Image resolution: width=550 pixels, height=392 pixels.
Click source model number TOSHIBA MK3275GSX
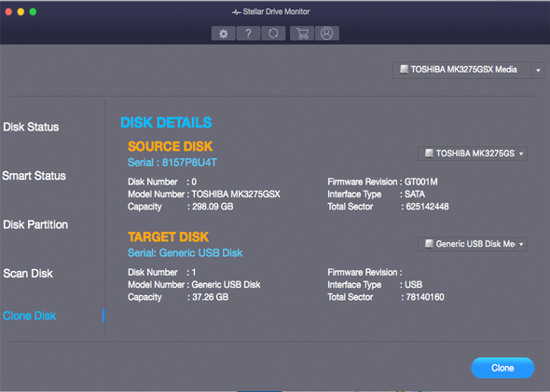tap(236, 194)
